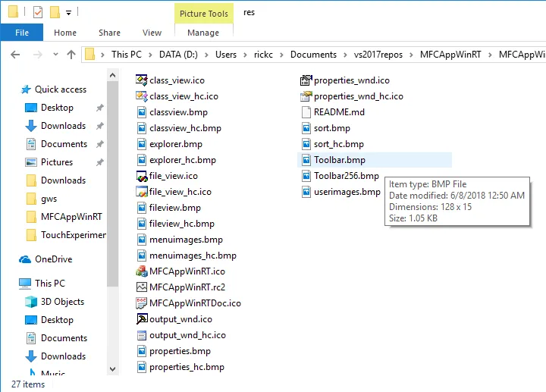Click the This PC computer icon in sidebar
Screen dimensions: 546x392
coord(25,284)
